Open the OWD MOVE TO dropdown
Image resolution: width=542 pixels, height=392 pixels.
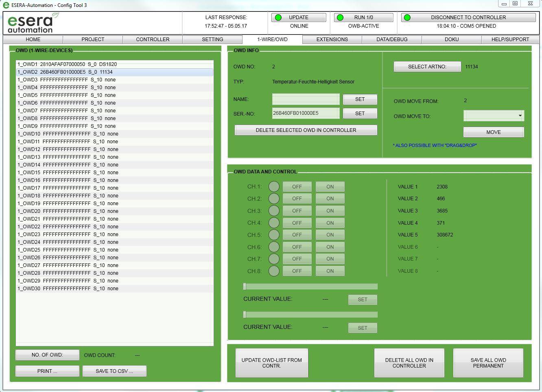click(520, 116)
